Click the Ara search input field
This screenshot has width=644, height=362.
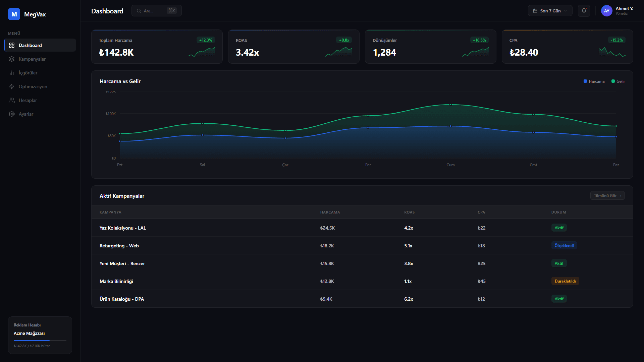point(157,11)
